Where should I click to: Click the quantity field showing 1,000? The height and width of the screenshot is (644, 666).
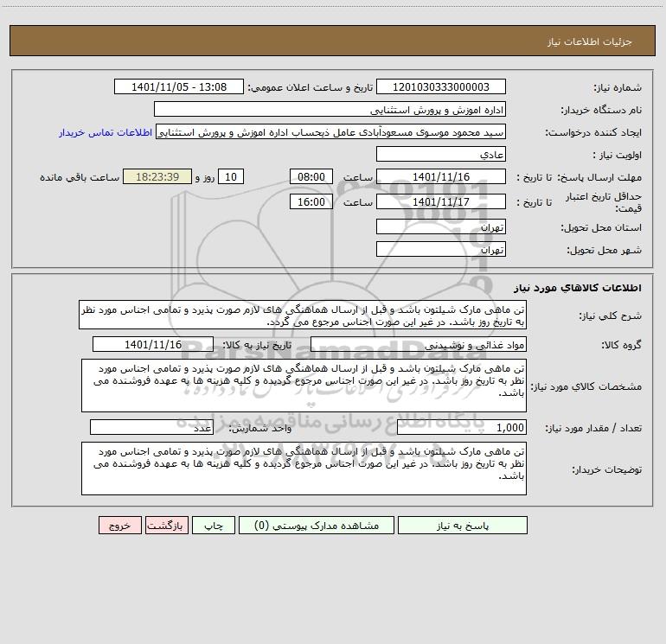coord(462,428)
